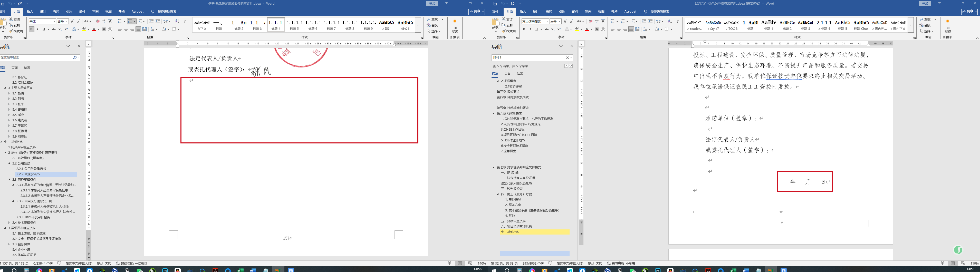Toggle strikethrough in the 谈判文件 window

click(547, 29)
